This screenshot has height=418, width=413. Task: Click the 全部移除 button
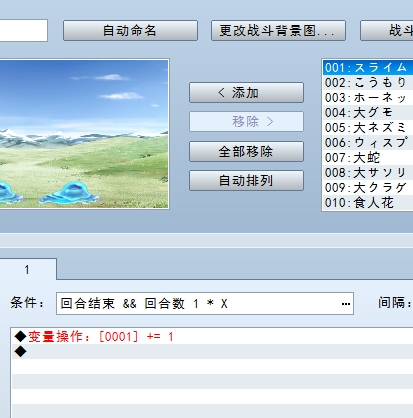point(246,151)
